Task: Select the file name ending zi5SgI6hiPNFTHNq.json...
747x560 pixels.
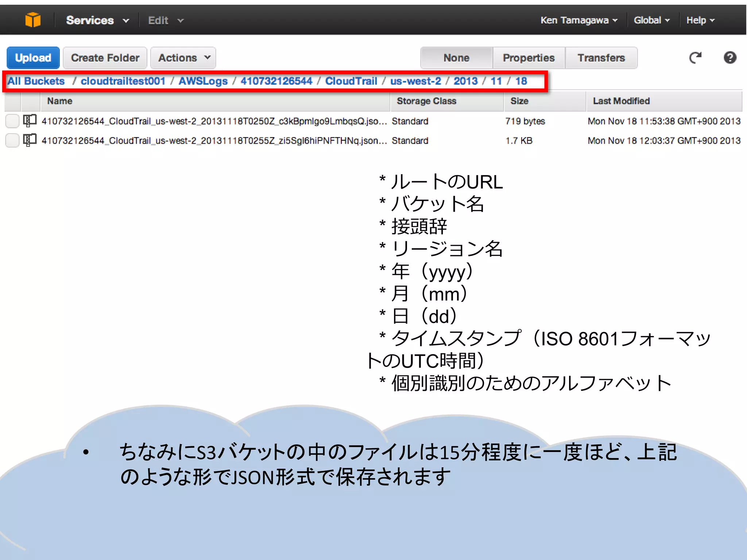Action: 214,141
